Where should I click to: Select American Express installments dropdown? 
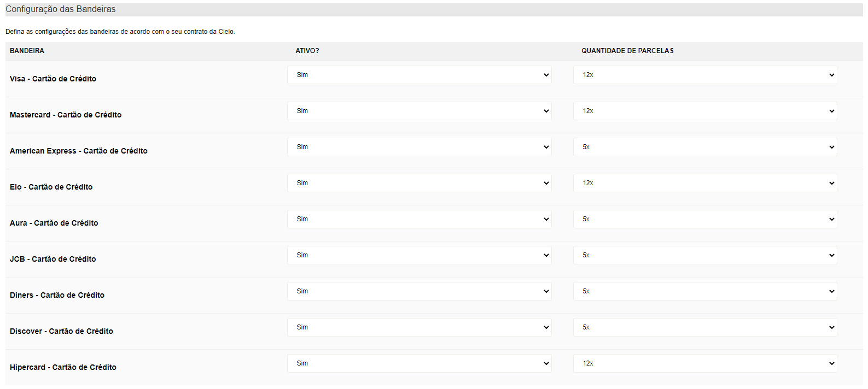pos(704,147)
